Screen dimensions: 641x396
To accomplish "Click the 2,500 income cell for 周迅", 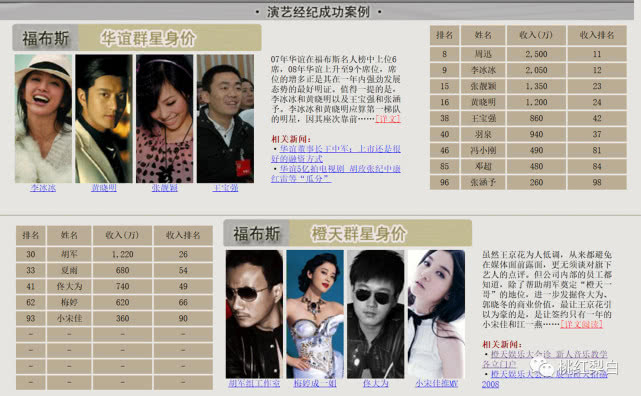I will point(536,54).
